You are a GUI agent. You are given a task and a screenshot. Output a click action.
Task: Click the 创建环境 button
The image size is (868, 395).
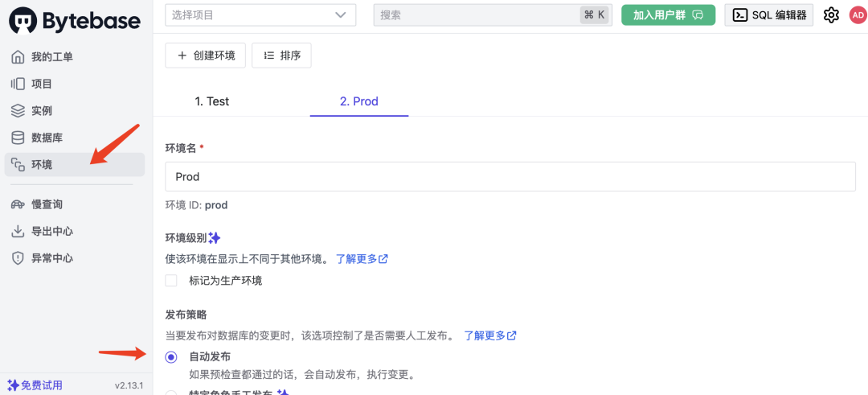point(206,56)
